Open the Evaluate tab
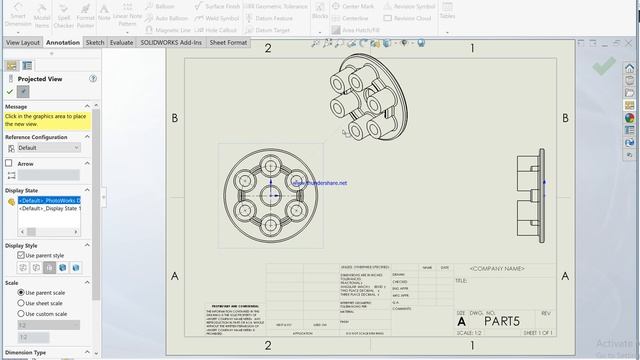Viewport: 640px width, 360px height. pos(121,42)
